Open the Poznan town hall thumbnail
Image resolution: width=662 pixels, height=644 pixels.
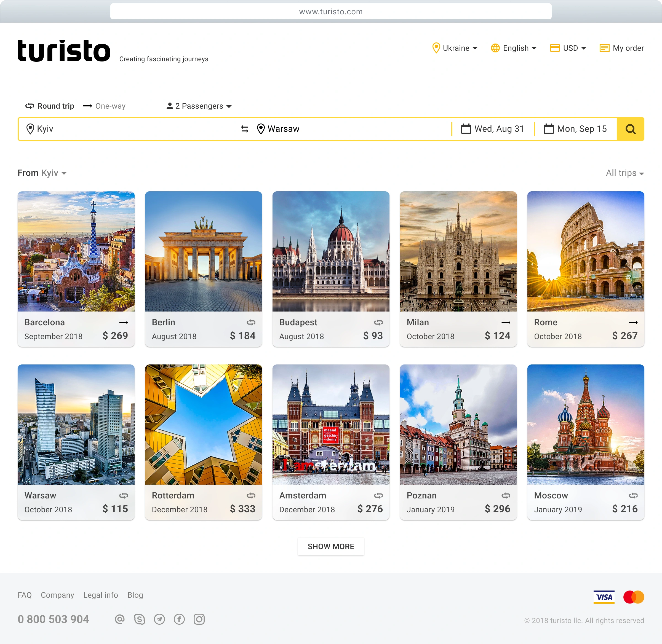458,425
